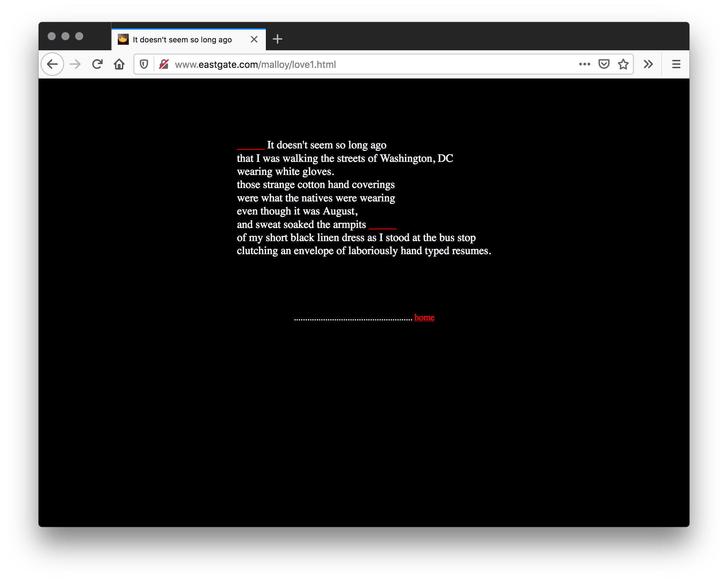Follow the red 'home' link

(424, 318)
